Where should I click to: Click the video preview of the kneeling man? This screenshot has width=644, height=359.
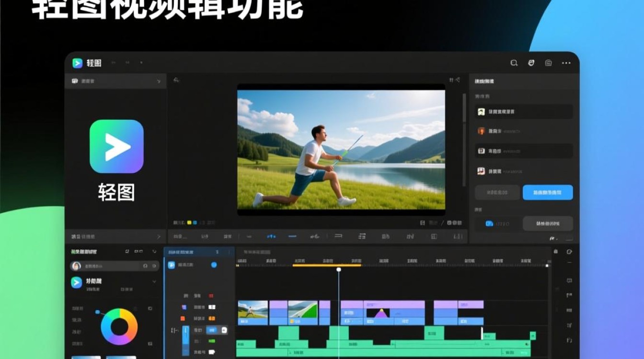pyautogui.click(x=341, y=150)
